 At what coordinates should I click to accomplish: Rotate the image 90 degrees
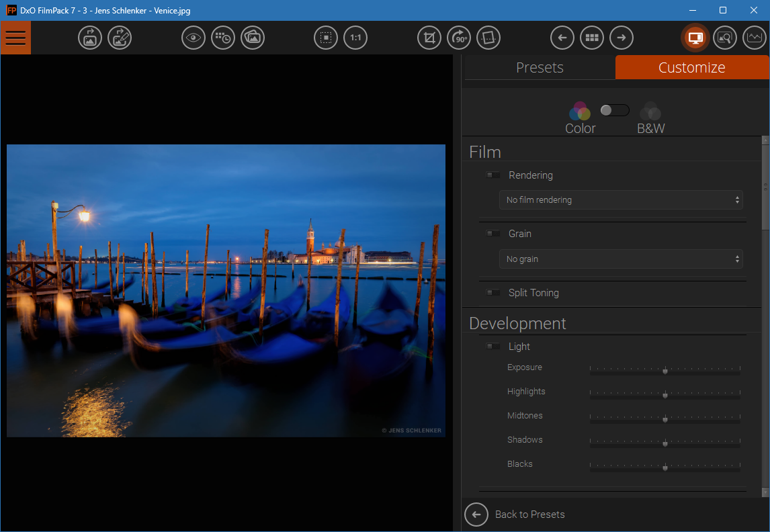tap(459, 38)
